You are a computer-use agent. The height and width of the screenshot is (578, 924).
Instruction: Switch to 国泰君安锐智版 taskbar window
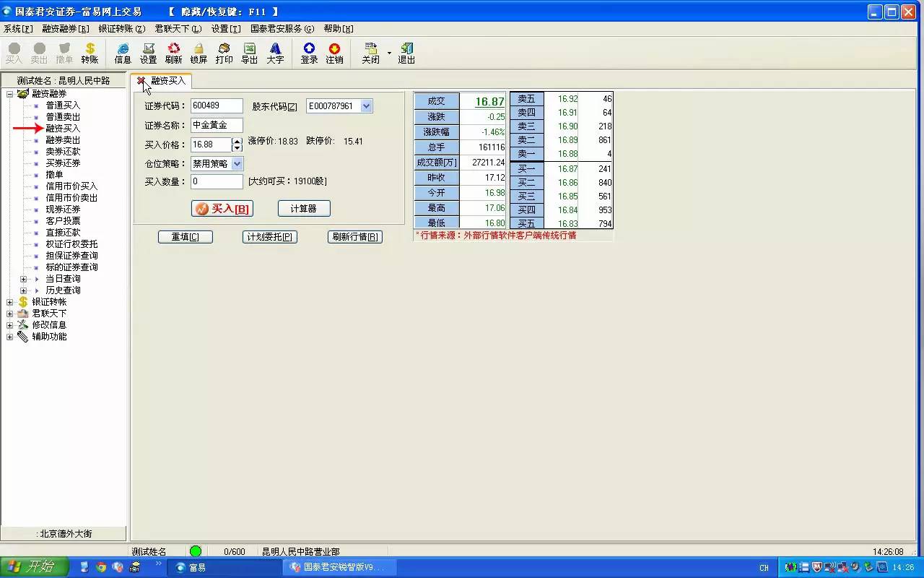[x=339, y=568]
